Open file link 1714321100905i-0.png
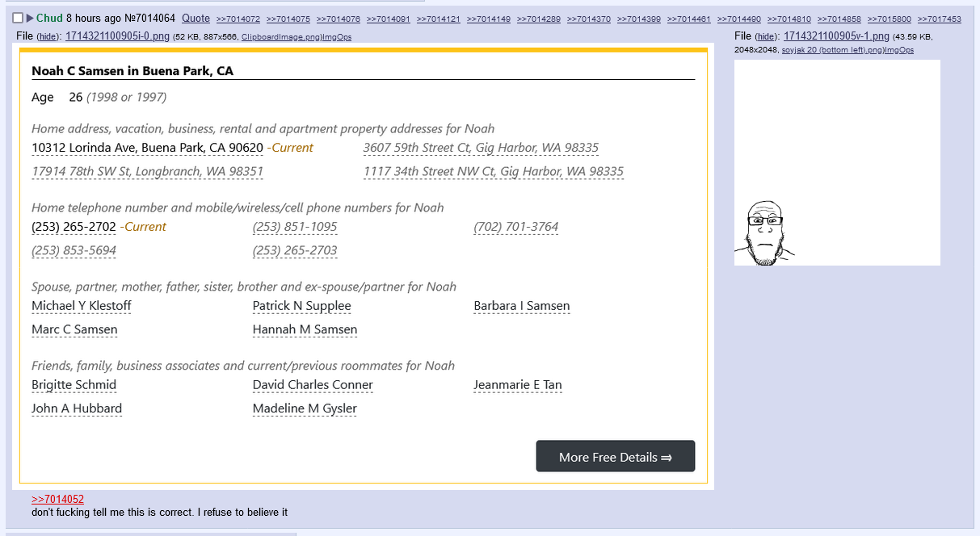The width and height of the screenshot is (980, 536). pyautogui.click(x=117, y=36)
